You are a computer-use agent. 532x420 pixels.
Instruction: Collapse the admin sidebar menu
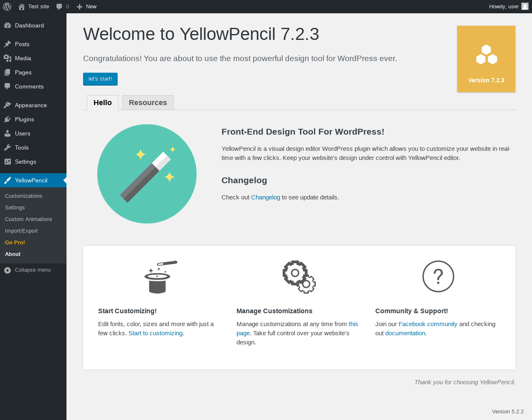(27, 270)
